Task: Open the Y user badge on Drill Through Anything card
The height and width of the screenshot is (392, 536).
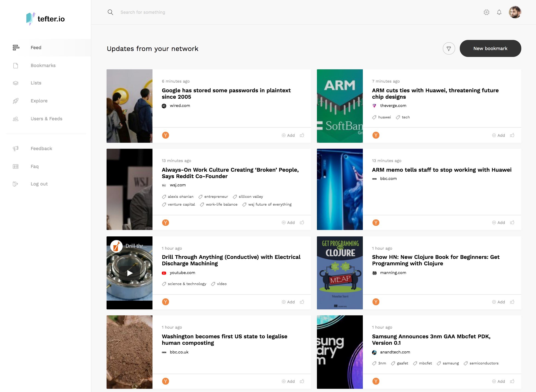Action: (165, 302)
